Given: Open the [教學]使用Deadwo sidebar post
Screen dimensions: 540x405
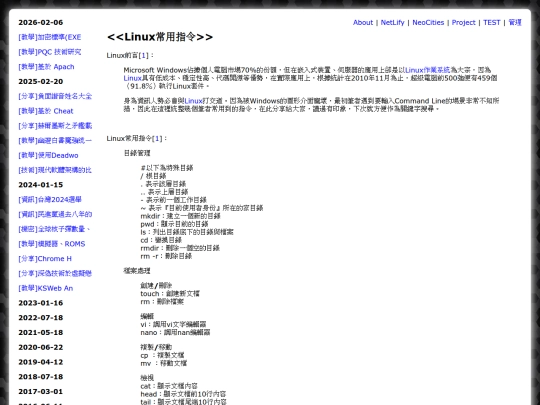Looking at the screenshot, I should [48, 155].
